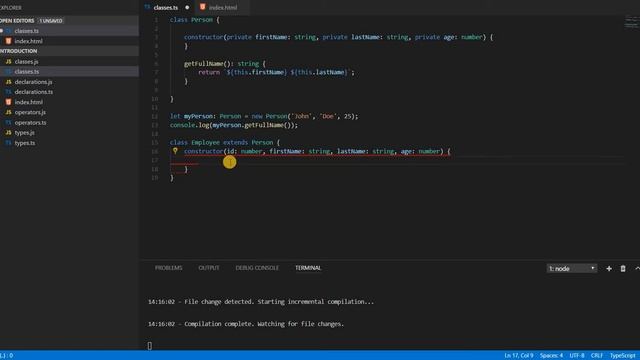
Task: Open classes.js in the explorer
Action: tap(26, 62)
